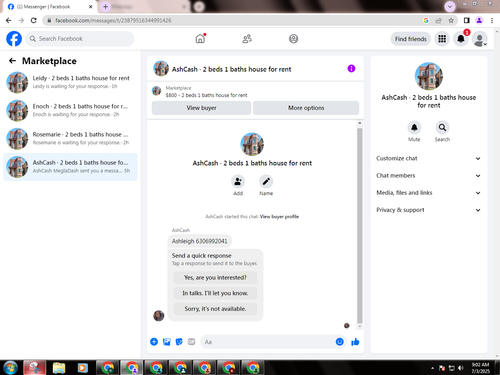This screenshot has height=375, width=500.
Task: Open the Leidy house for rent conversation
Action: click(70, 82)
